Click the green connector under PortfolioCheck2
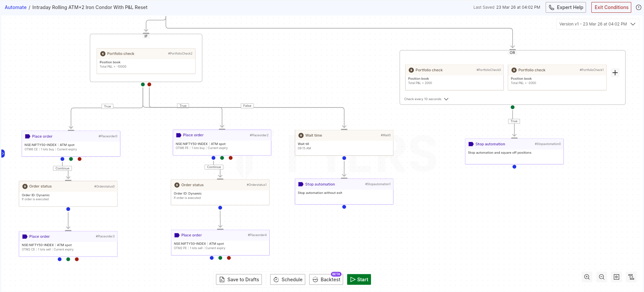This screenshot has height=292, width=644. [143, 84]
